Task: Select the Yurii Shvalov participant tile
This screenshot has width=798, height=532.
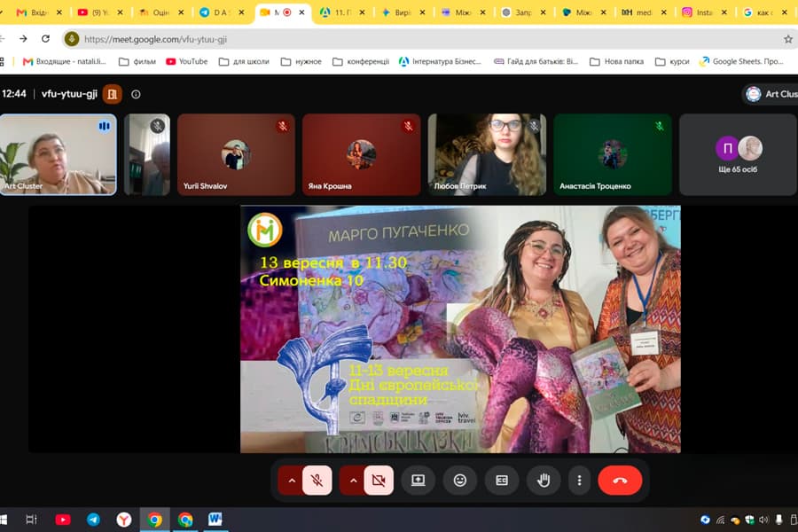Action: pos(236,154)
